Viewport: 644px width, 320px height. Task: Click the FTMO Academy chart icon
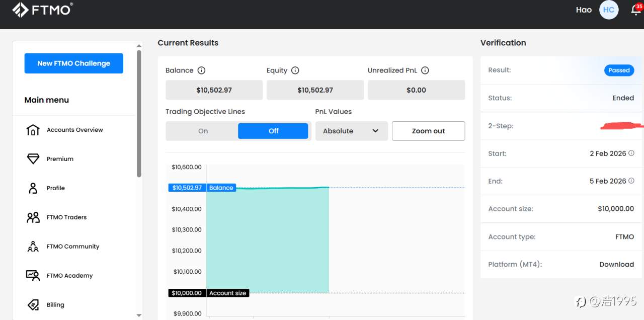(33, 276)
